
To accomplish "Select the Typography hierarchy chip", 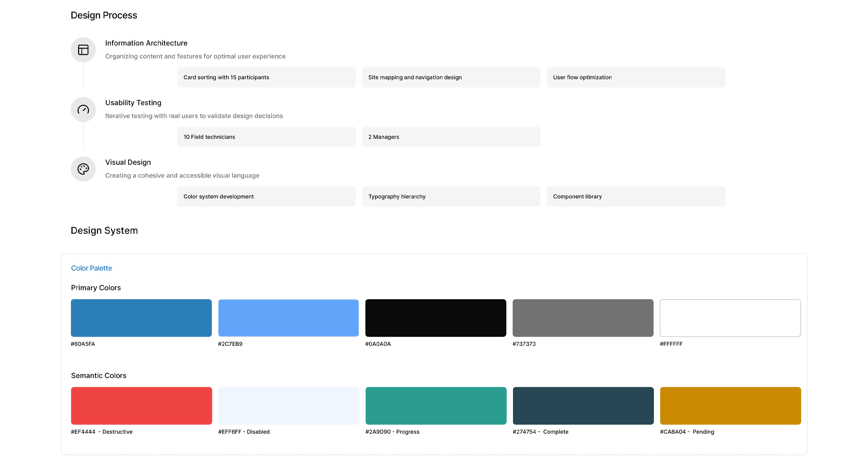I will 451,196.
